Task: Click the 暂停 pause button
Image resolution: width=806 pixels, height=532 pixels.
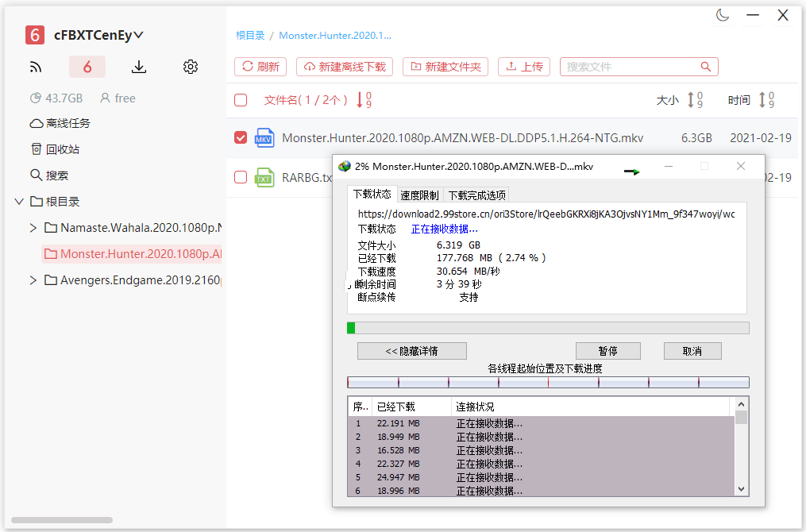Action: pos(608,351)
